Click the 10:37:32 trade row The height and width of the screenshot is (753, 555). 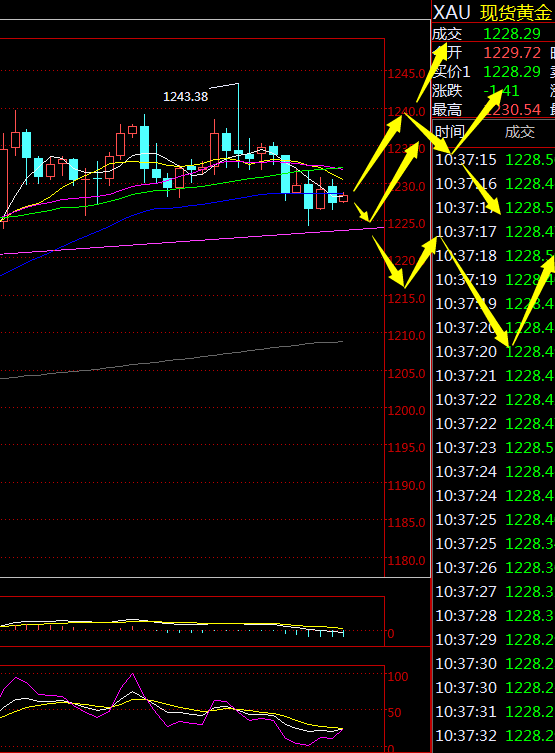point(495,736)
